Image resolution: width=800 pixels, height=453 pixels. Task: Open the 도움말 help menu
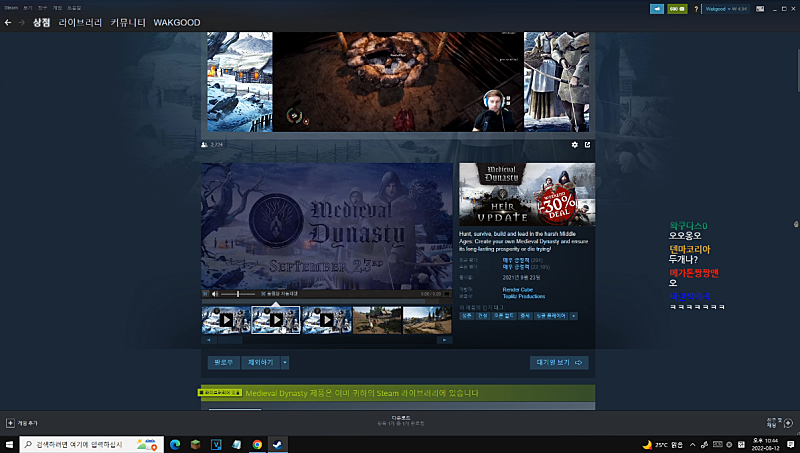pyautogui.click(x=74, y=8)
